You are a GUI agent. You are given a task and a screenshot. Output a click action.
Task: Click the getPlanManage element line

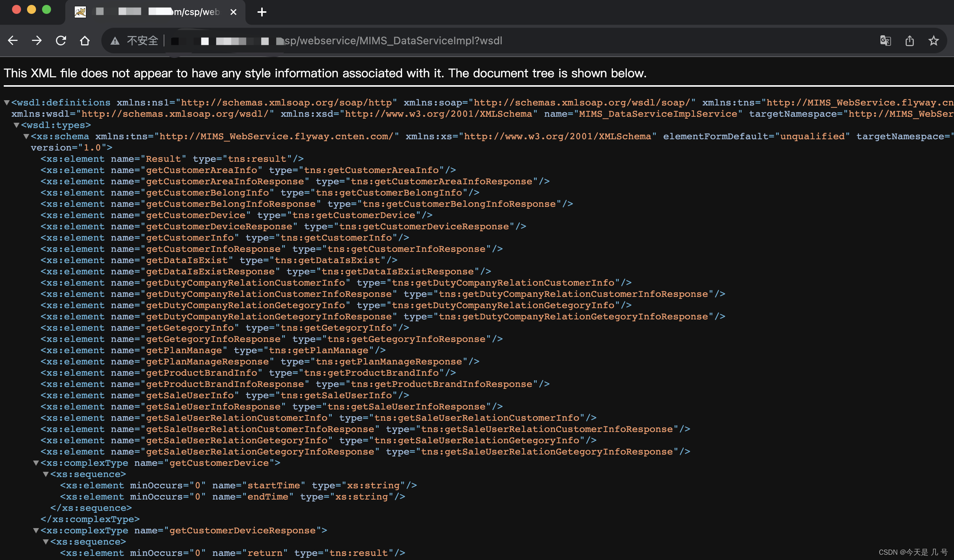click(x=213, y=351)
